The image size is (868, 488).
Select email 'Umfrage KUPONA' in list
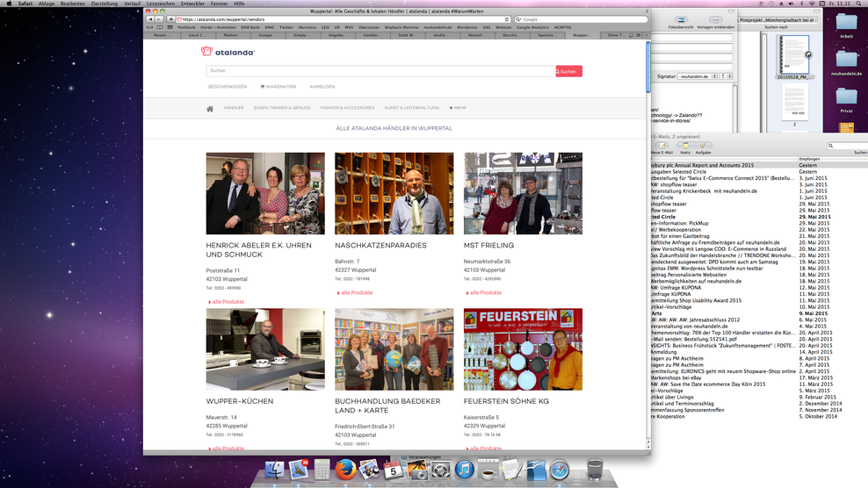[x=671, y=294]
